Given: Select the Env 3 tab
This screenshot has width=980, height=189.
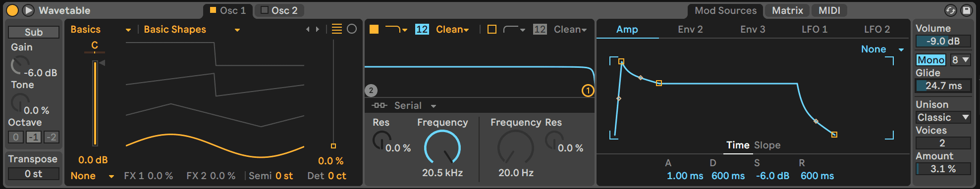Looking at the screenshot, I should point(753,29).
